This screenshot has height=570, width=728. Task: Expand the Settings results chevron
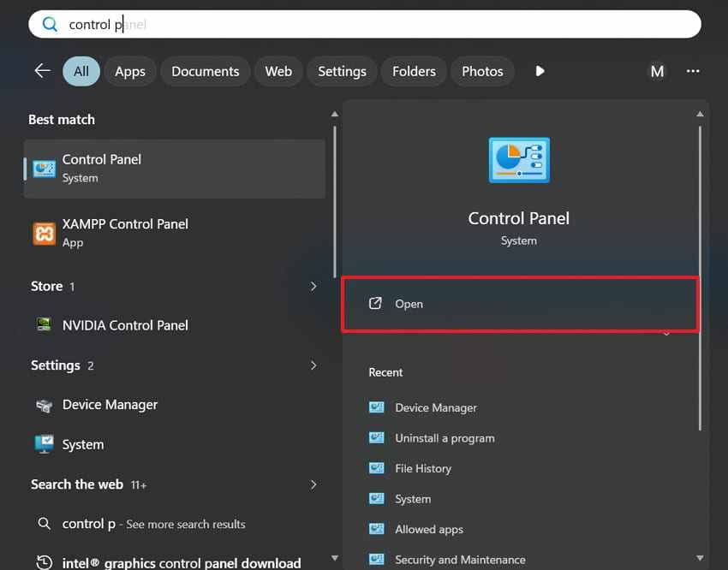click(x=313, y=365)
